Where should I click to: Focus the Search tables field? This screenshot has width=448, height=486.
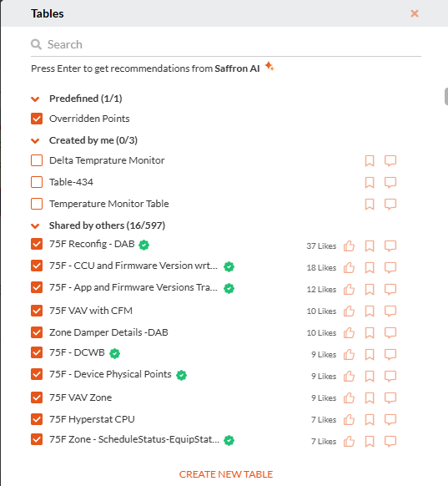(x=226, y=44)
